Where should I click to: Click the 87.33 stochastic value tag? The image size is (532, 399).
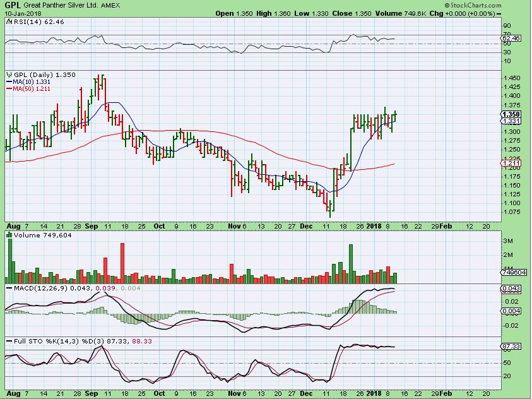pyautogui.click(x=509, y=347)
